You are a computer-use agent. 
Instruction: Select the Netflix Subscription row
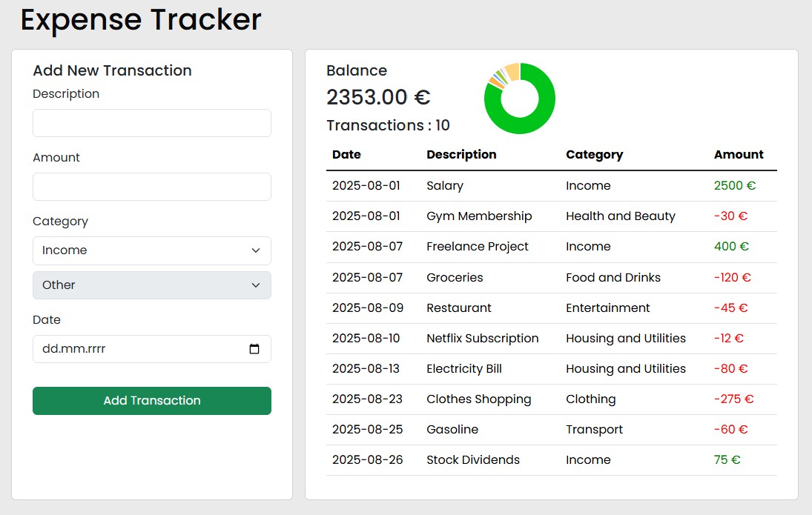tap(552, 339)
